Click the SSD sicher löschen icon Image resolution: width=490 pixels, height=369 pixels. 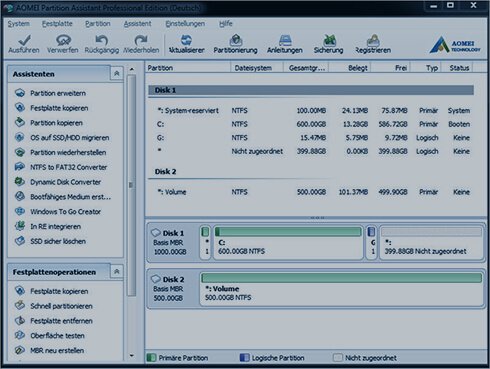tap(20, 241)
